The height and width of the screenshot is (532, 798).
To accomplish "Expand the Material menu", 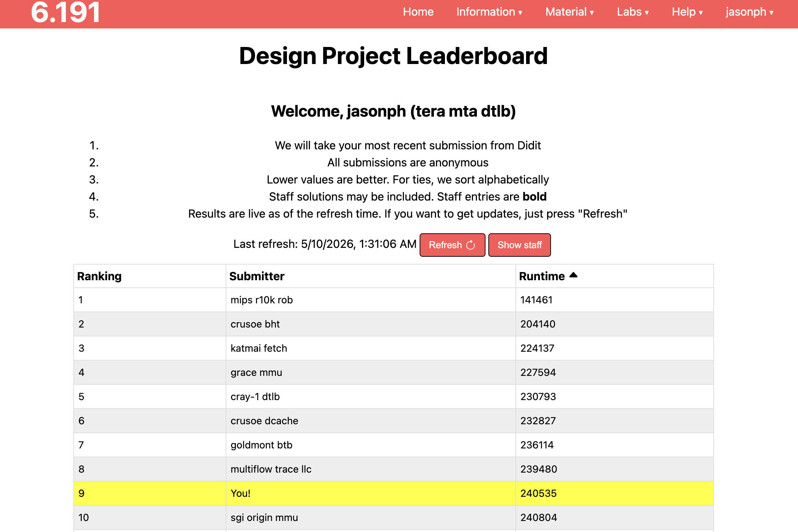I will 569,12.
